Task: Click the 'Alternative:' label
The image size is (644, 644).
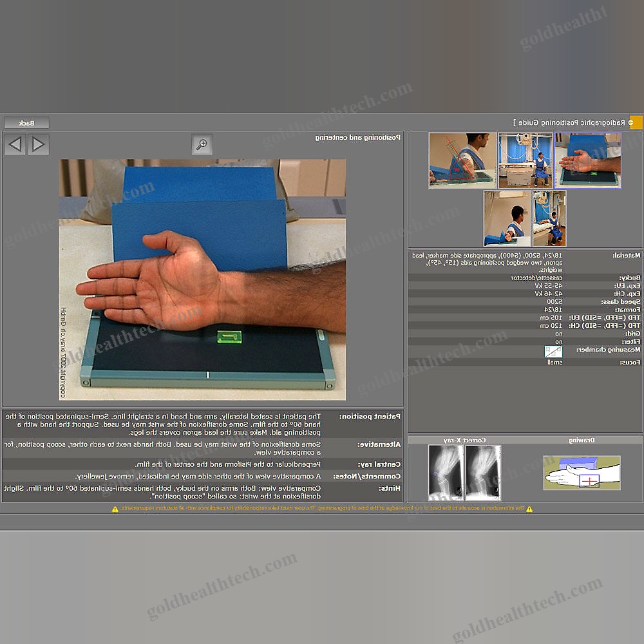Action: 379,444
